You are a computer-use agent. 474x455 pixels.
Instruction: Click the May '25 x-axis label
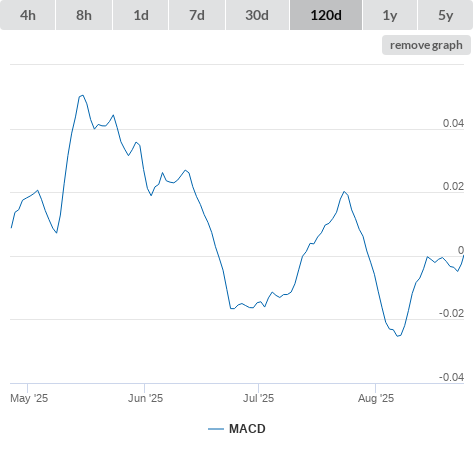pyautogui.click(x=29, y=398)
